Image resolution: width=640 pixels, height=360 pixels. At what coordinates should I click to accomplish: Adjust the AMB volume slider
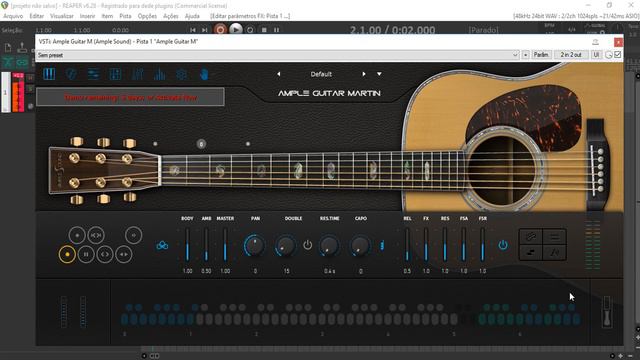point(206,245)
